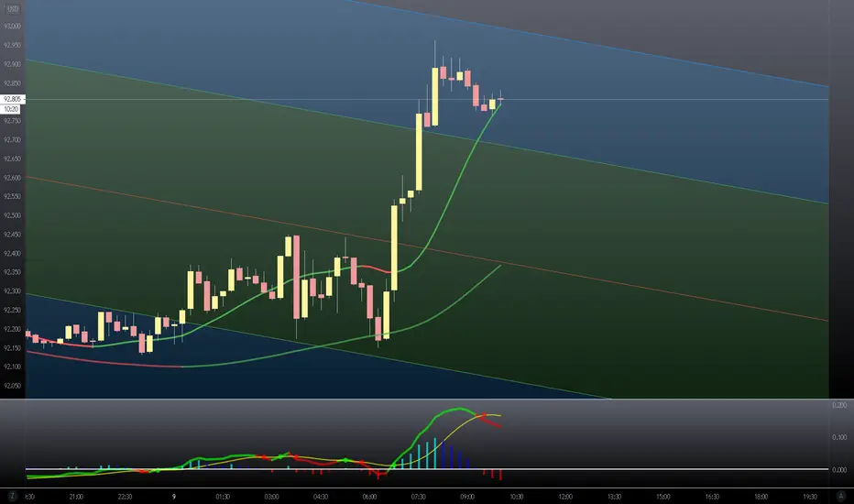The height and width of the screenshot is (504, 854).
Task: Click the 19:30 time axis label
Action: 810,497
